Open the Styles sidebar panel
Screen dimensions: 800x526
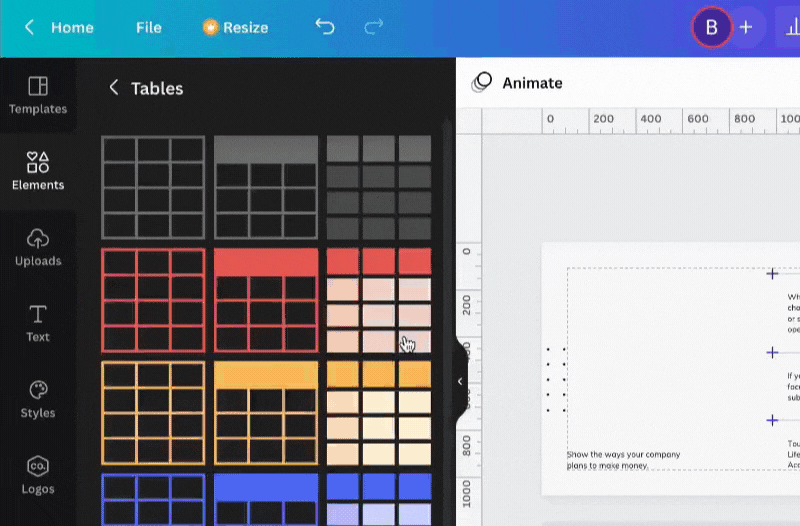tap(38, 399)
